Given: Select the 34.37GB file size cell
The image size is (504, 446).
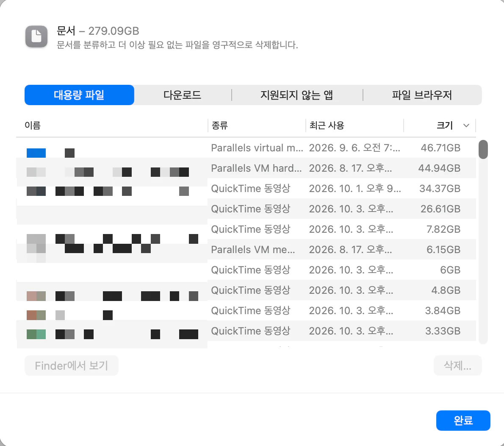Looking at the screenshot, I should coord(440,188).
